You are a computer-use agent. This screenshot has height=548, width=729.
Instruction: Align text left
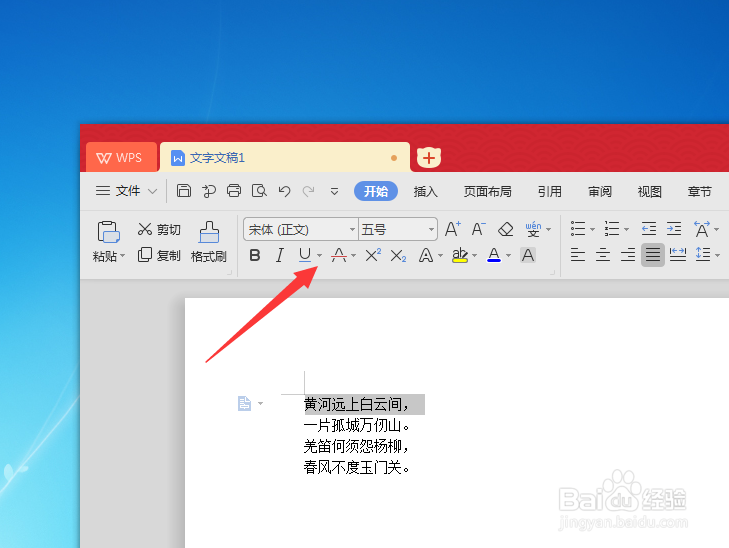click(x=578, y=255)
